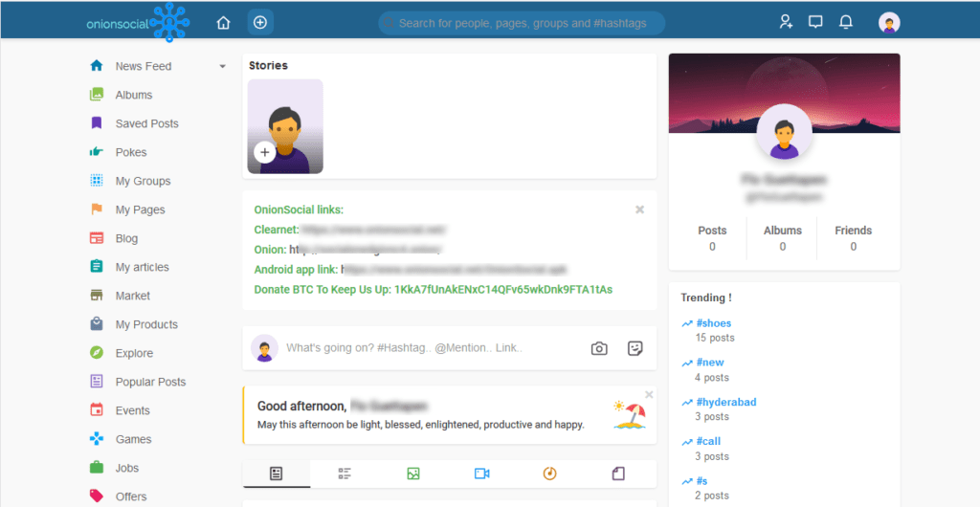Click the My articles clipboard icon
The image size is (980, 507).
(x=97, y=267)
